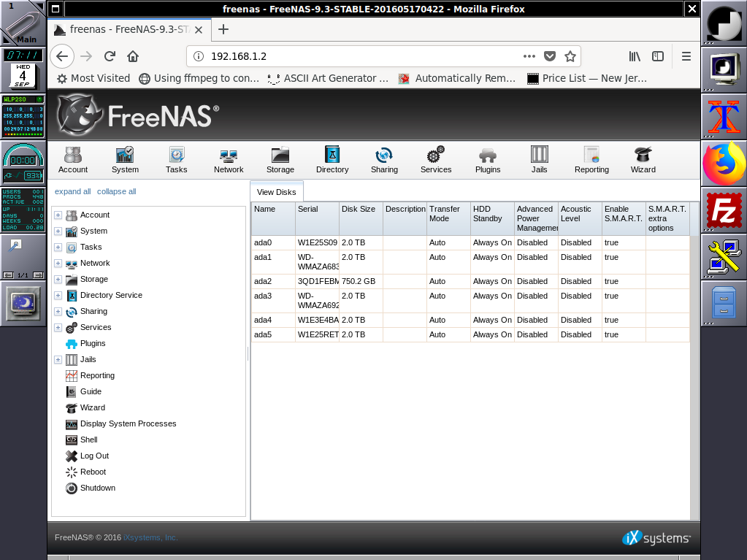Open Plugins in the top toolbar
747x560 pixels.
(x=488, y=160)
